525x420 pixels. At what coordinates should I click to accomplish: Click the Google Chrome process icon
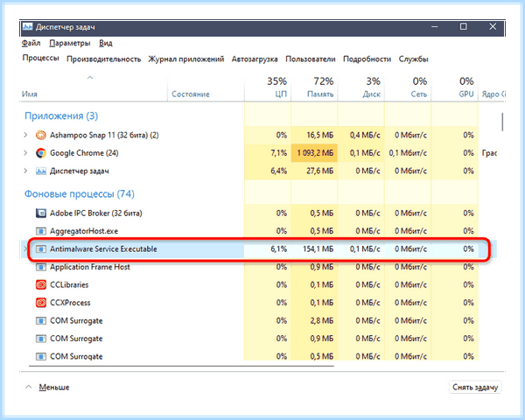pyautogui.click(x=41, y=153)
